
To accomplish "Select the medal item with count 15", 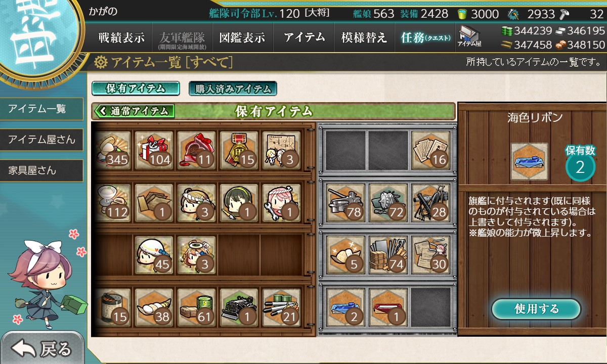I will (x=239, y=150).
